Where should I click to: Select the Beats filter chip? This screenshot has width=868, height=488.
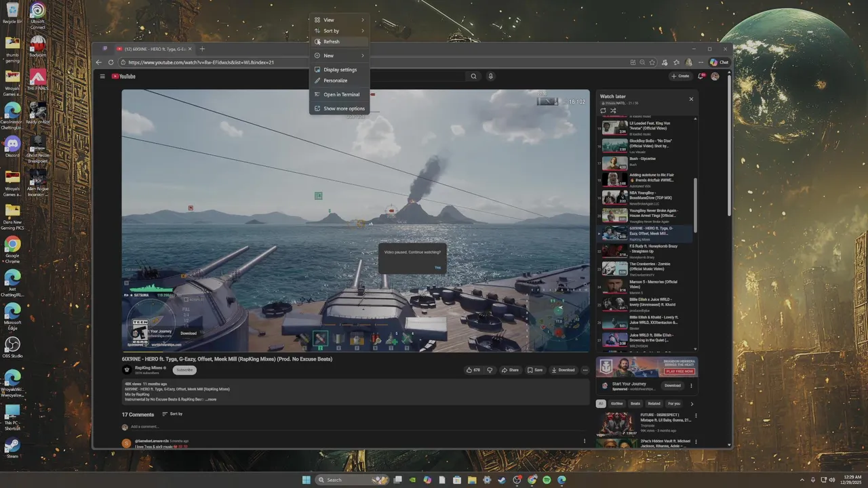point(635,403)
